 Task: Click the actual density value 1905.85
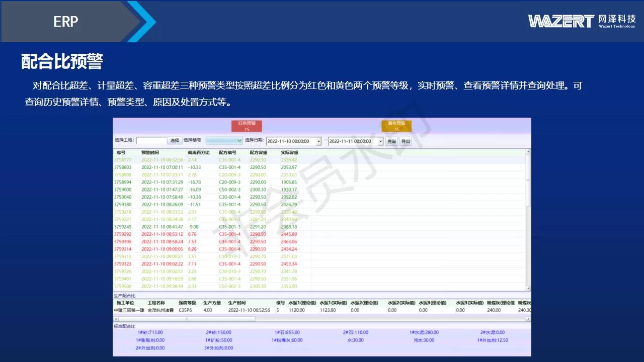(289, 183)
